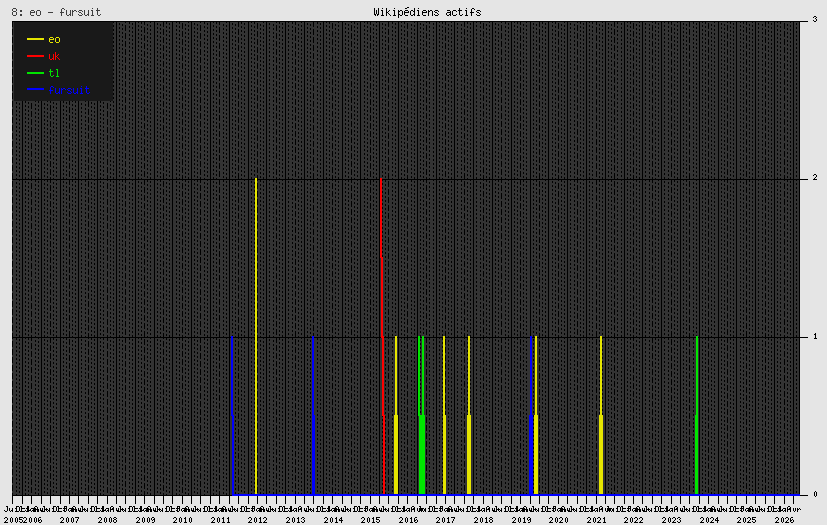
Task: Click the yellow eo spike near 2021
Action: pyautogui.click(x=601, y=415)
